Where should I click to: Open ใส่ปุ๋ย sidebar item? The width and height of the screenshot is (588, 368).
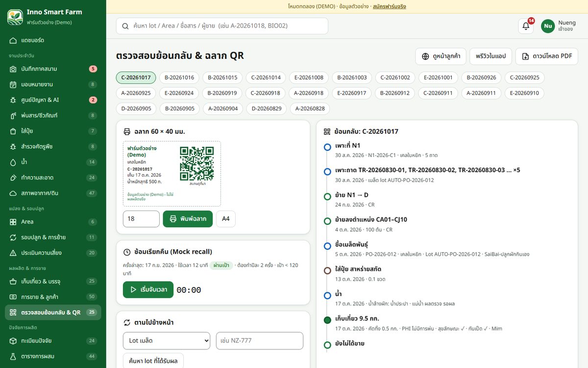53,131
